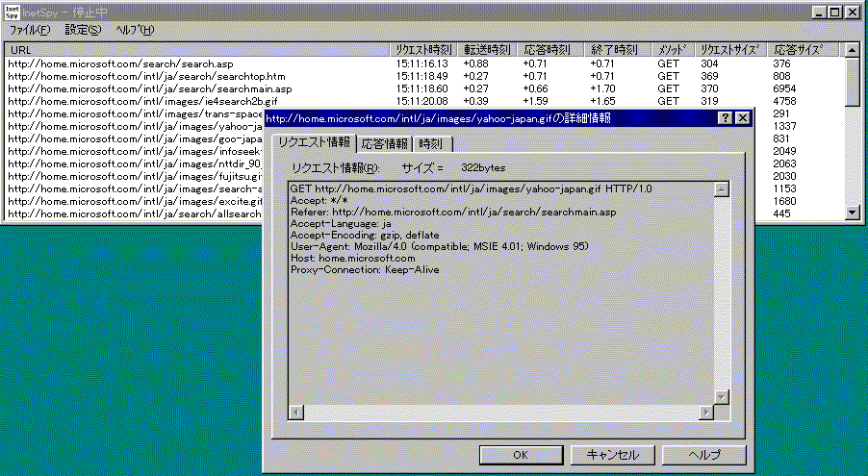868x476 pixels.
Task: Click the URL list scroll up arrow
Action: [853, 50]
